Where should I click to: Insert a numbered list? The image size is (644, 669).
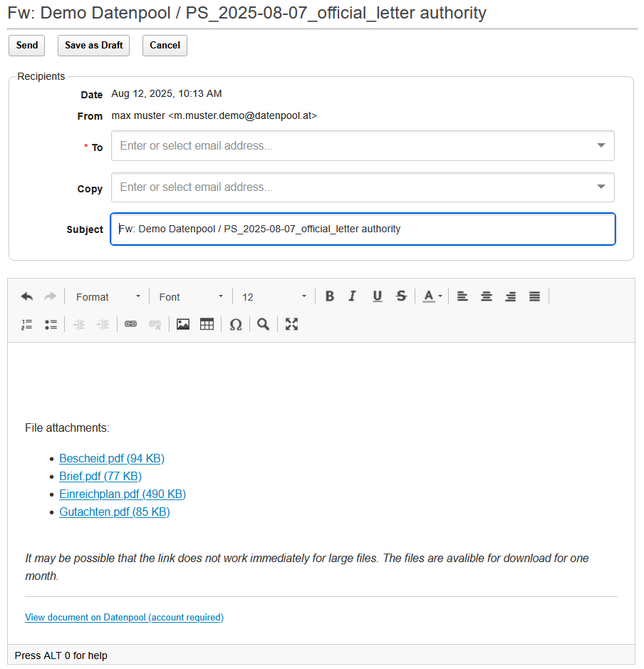[27, 324]
